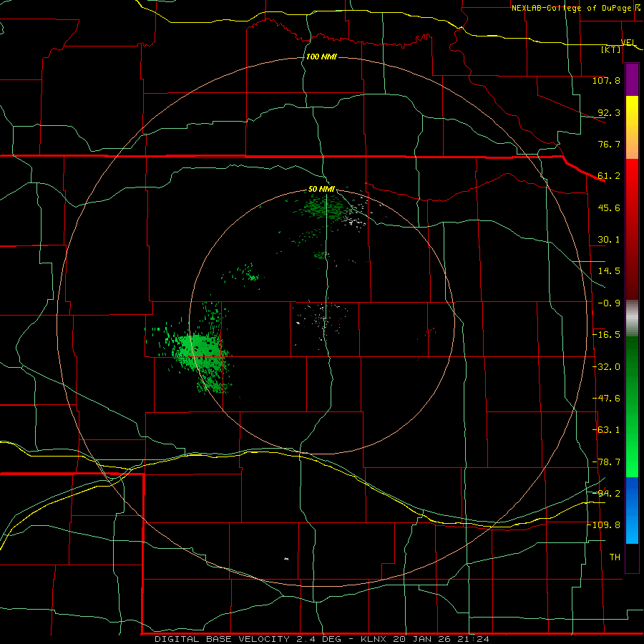
Task: Click the -63.1 velocity scale label
Action: coord(606,430)
